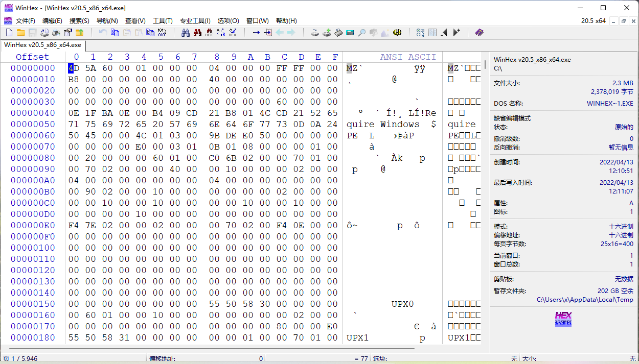
Task: Click the 十六进制 value beside 模式
Action: click(x=621, y=226)
